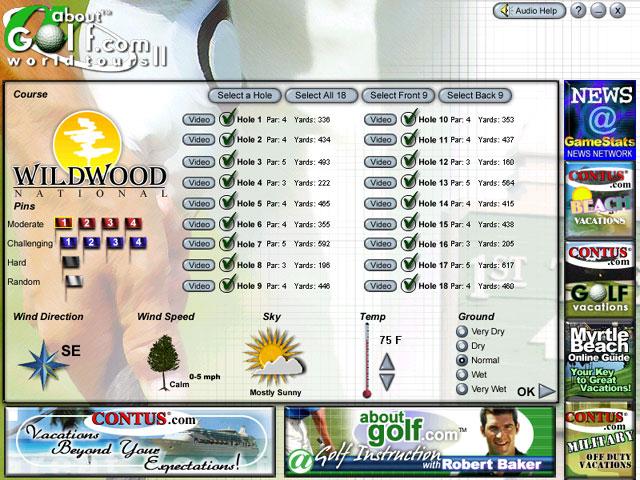
Task: Select the Hard pin flag
Action: tap(70, 263)
